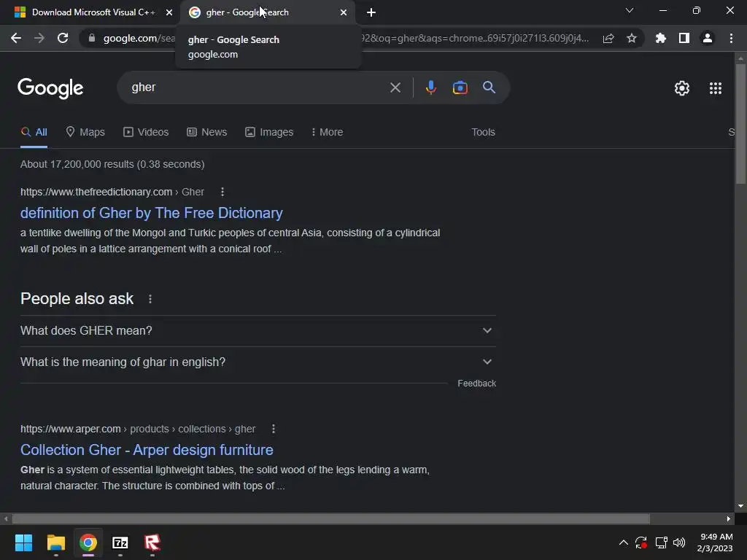The height and width of the screenshot is (560, 747).
Task: Click results count text About 17,200,000 results
Action: click(112, 164)
